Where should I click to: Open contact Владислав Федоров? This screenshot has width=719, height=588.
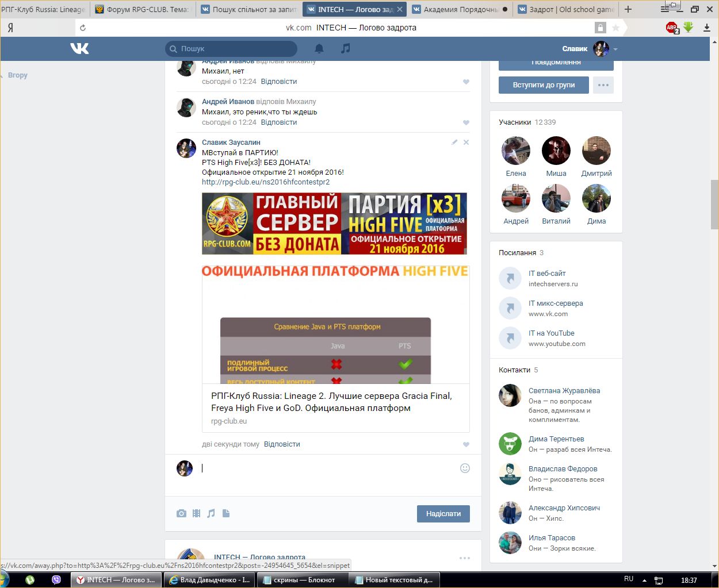[563, 469]
